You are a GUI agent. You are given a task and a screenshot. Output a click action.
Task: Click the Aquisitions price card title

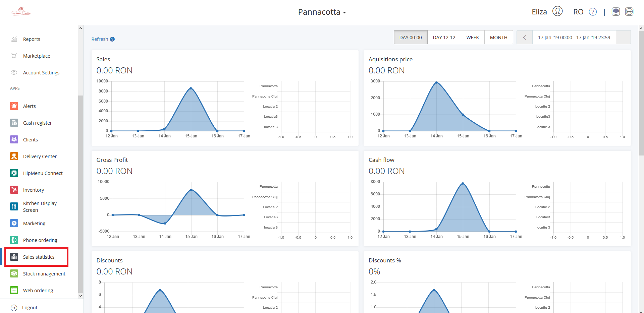(390, 59)
